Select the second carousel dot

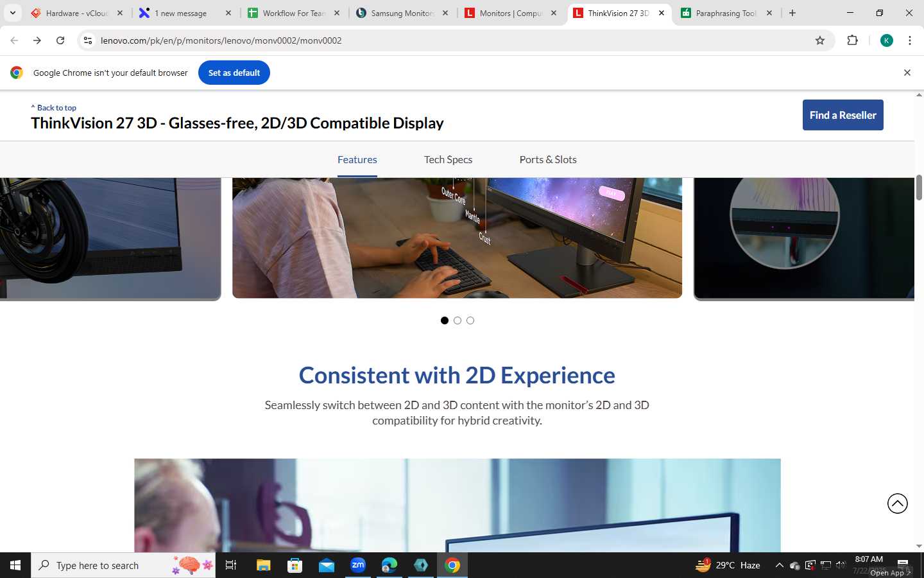[x=458, y=320]
